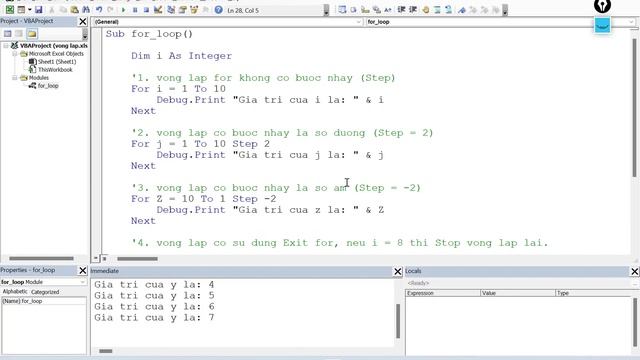Close the Project - VBAProject panel
Viewport: 640px width, 360px height.
pyautogui.click(x=82, y=21)
